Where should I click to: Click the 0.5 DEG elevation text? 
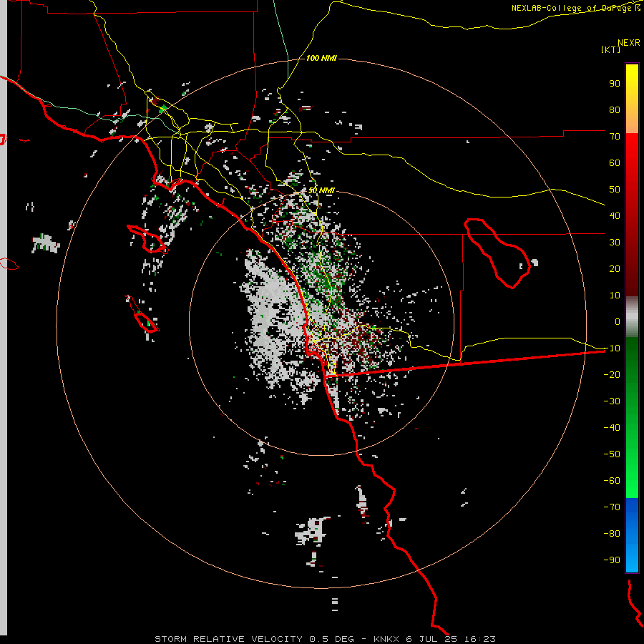(x=331, y=639)
